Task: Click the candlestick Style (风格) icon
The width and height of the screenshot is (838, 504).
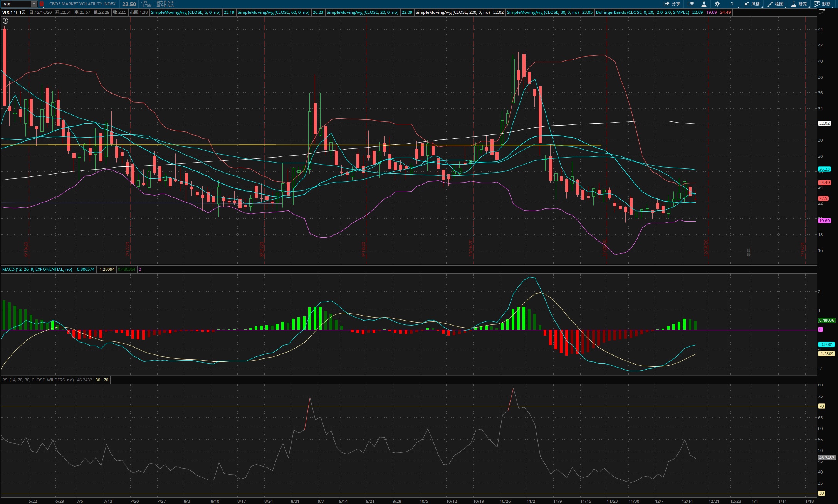Action: pyautogui.click(x=747, y=4)
